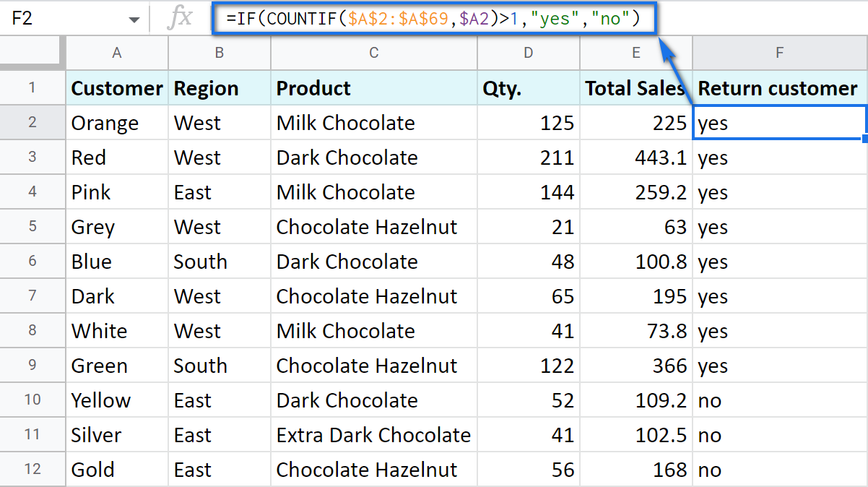Select the Region cell showing South
This screenshot has width=868, height=487.
coord(219,261)
